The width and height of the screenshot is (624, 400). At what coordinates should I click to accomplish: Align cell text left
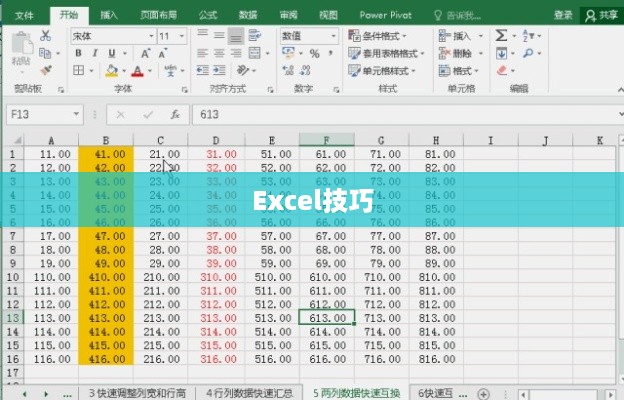click(203, 53)
